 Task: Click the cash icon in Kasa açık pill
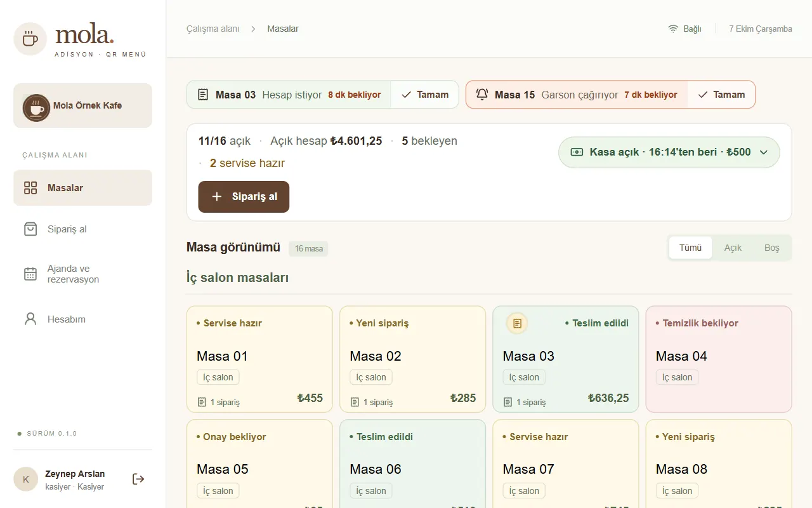tap(577, 152)
